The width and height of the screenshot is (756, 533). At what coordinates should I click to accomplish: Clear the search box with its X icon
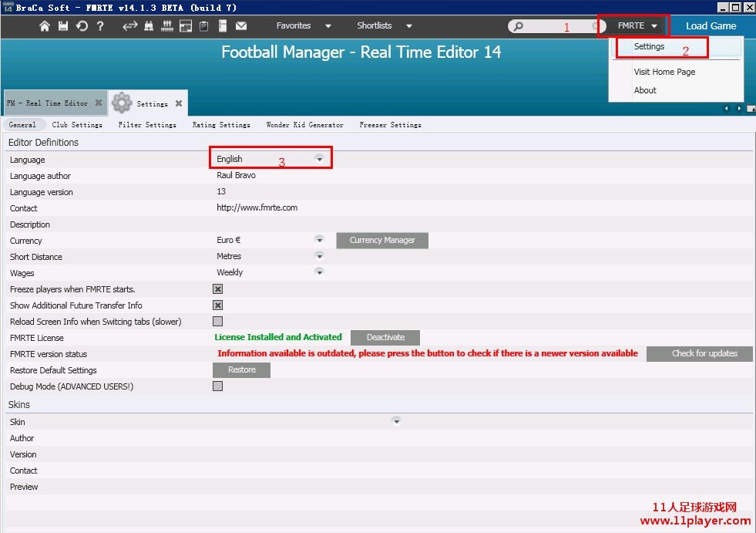595,26
